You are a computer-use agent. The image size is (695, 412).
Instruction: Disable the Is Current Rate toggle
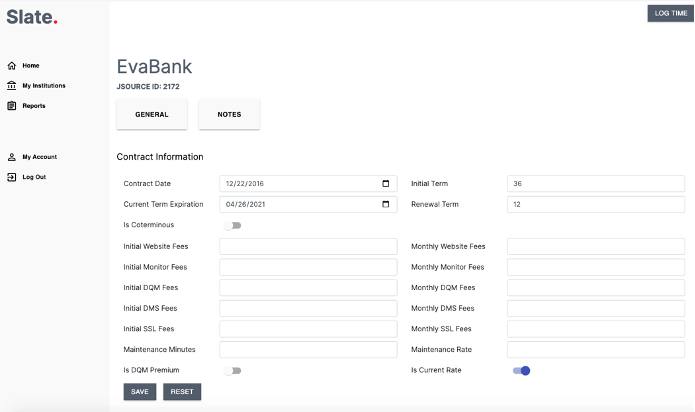click(x=521, y=371)
